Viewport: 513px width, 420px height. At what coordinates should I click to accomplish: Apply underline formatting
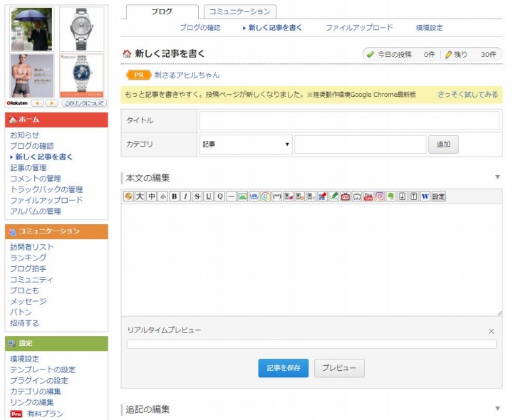pyautogui.click(x=208, y=196)
